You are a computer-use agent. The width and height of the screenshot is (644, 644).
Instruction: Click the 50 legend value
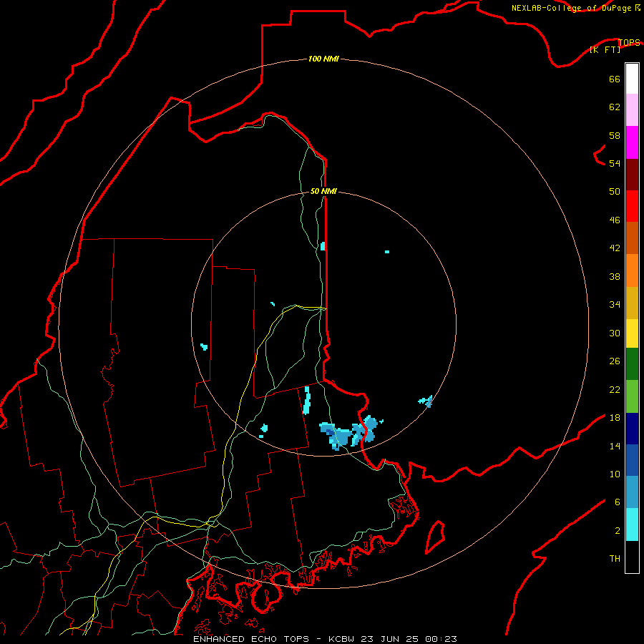click(615, 191)
